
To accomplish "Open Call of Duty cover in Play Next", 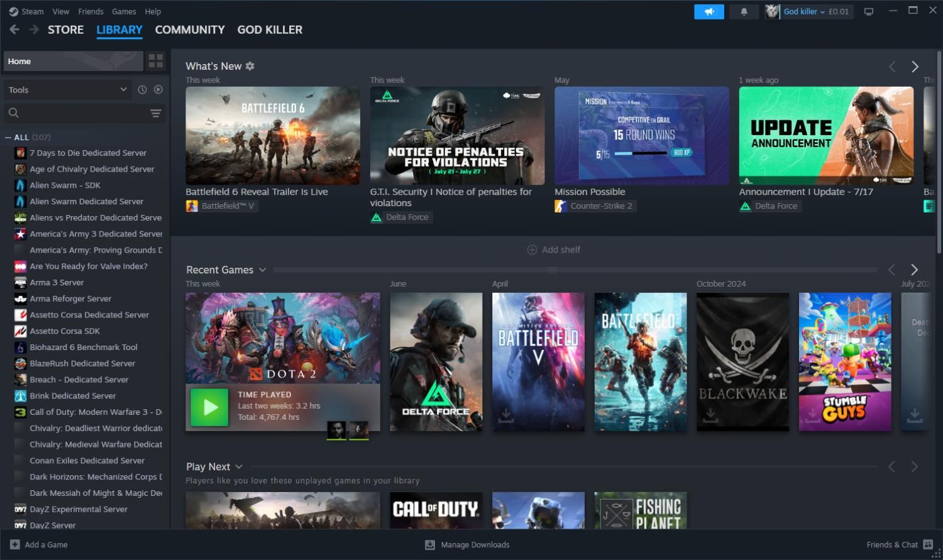I will click(436, 510).
